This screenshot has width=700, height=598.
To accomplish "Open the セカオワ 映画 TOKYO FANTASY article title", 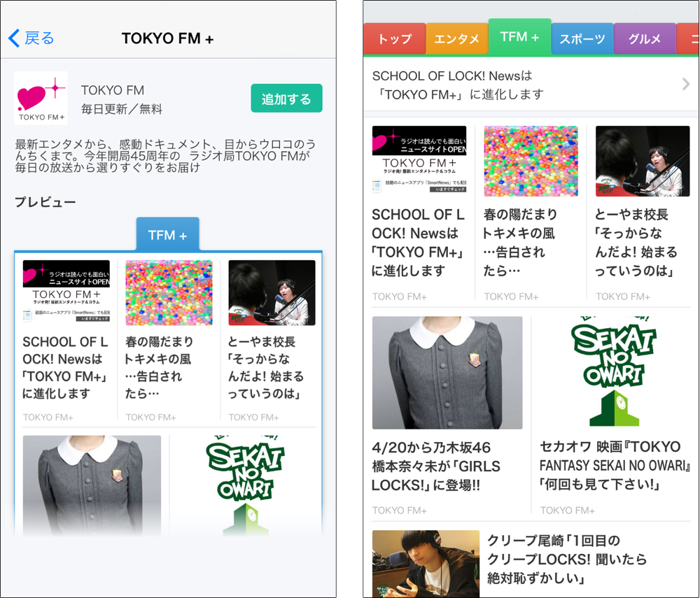I will point(615,466).
